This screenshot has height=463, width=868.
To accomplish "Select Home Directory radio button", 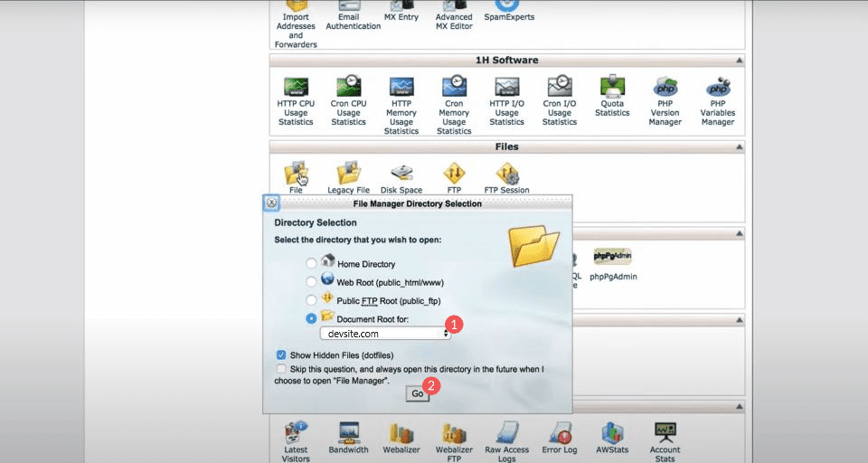I will tap(311, 263).
